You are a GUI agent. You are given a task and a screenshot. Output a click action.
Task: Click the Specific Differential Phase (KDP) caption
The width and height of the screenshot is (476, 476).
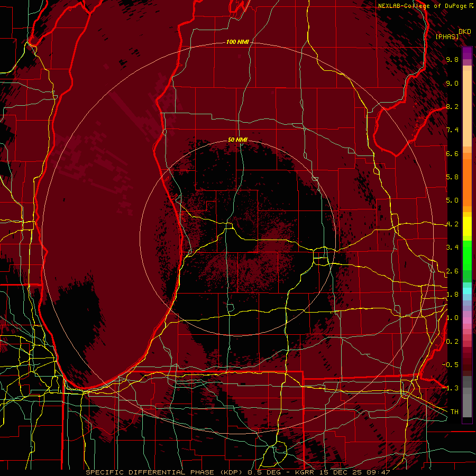pyautogui.click(x=166, y=472)
